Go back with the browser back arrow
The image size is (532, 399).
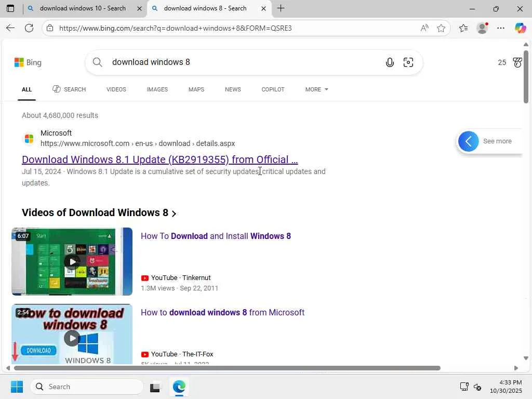10,28
